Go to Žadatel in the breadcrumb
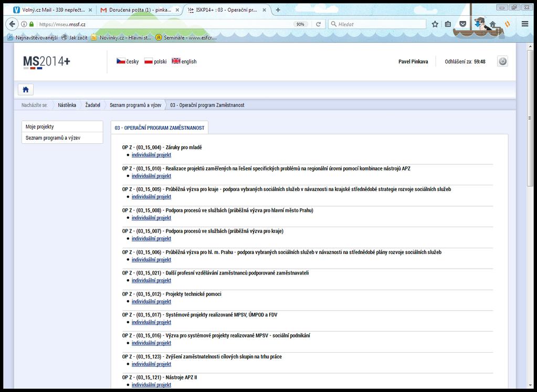The image size is (537, 392). [93, 105]
